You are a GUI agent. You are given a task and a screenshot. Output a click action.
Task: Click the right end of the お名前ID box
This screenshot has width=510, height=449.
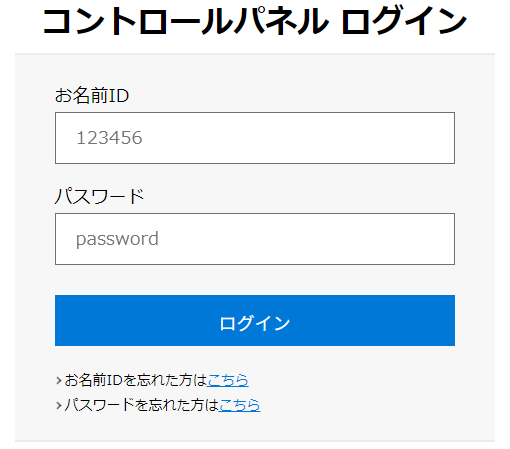coord(445,138)
